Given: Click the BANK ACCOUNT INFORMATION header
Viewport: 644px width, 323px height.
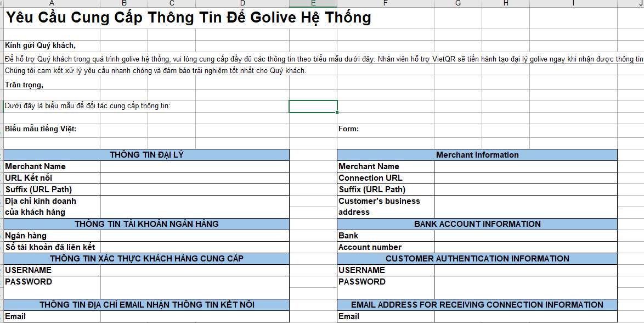Looking at the screenshot, I should pyautogui.click(x=477, y=224).
